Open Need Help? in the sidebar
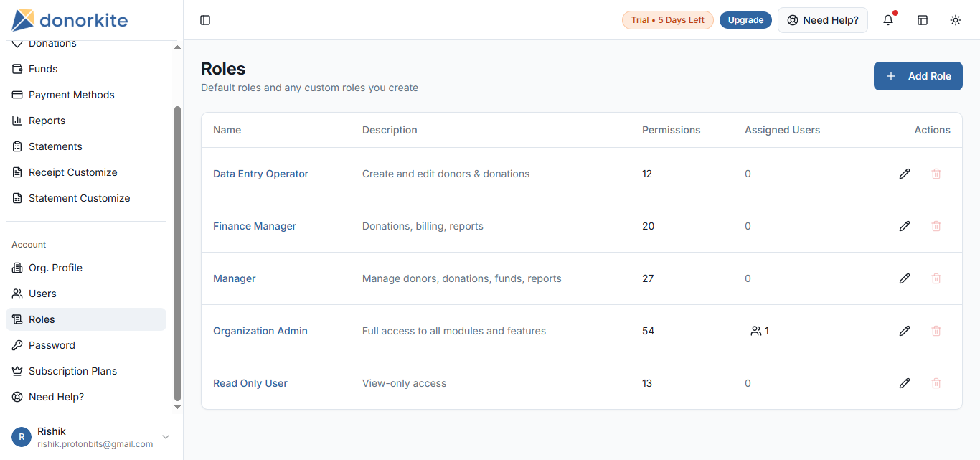The height and width of the screenshot is (460, 980). point(86,397)
